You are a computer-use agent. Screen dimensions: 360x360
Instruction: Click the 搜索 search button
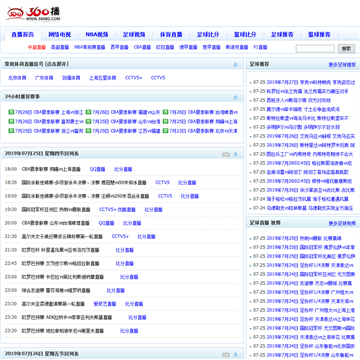346,49
